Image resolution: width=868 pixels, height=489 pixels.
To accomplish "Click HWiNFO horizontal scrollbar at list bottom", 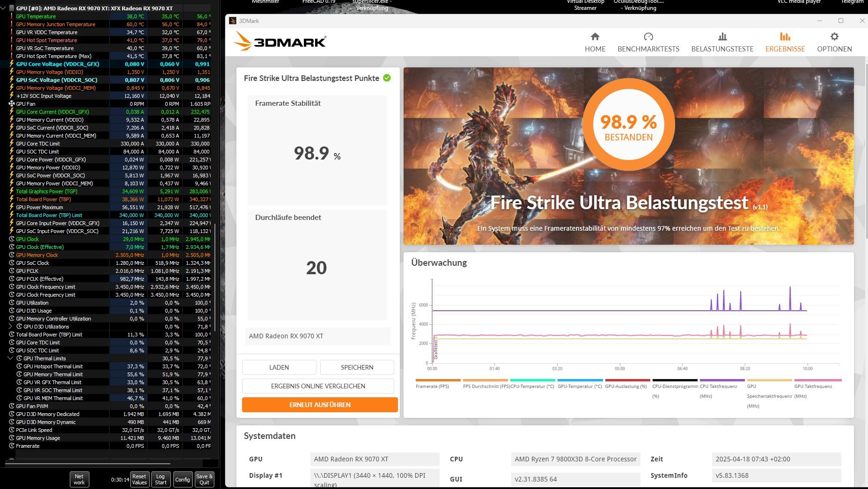I will [88, 464].
